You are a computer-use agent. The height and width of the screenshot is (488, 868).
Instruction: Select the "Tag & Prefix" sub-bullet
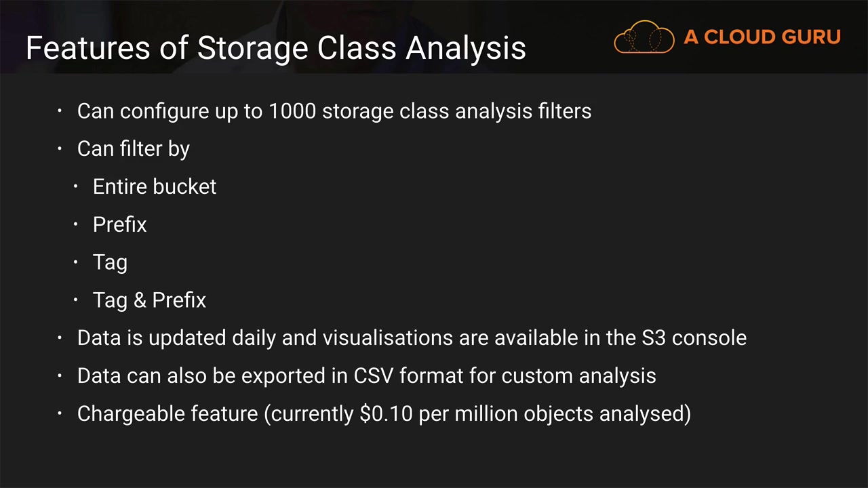149,300
